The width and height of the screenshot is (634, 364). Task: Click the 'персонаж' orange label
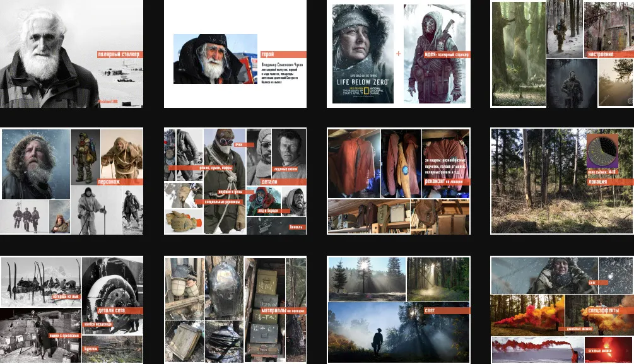pyautogui.click(x=120, y=182)
